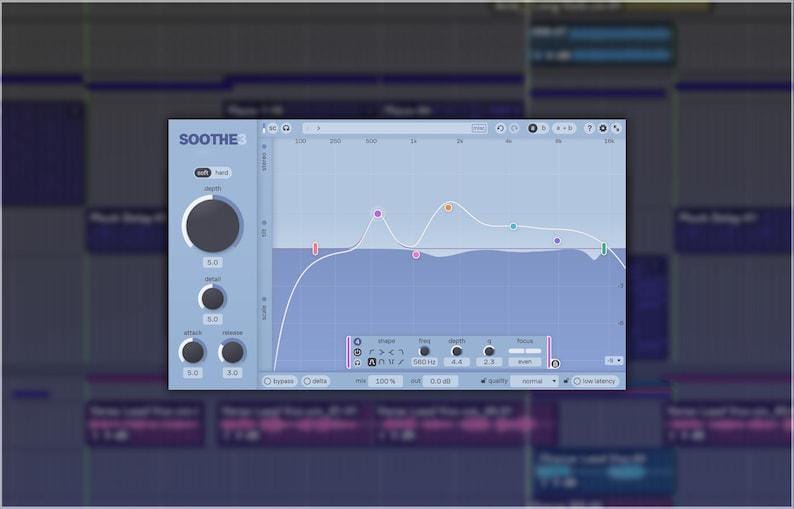
Task: Click the attack value 5.0 field
Action: tap(193, 373)
